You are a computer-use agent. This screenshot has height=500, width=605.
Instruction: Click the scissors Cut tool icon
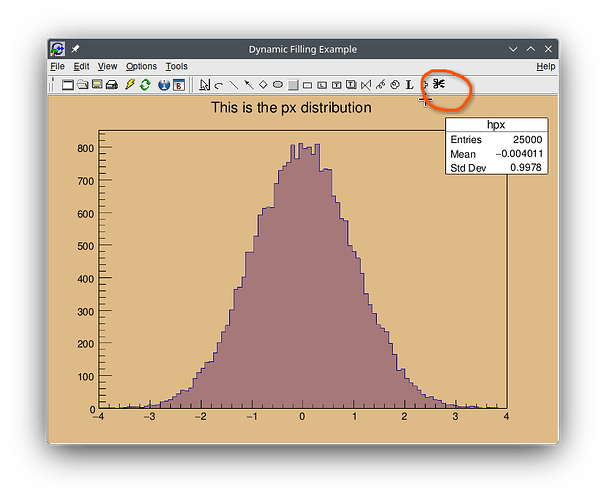click(x=438, y=84)
